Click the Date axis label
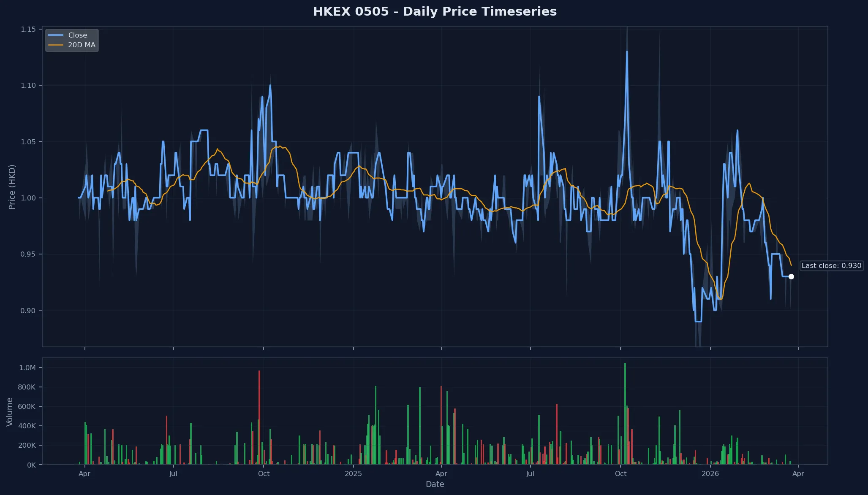The height and width of the screenshot is (495, 868). (435, 484)
